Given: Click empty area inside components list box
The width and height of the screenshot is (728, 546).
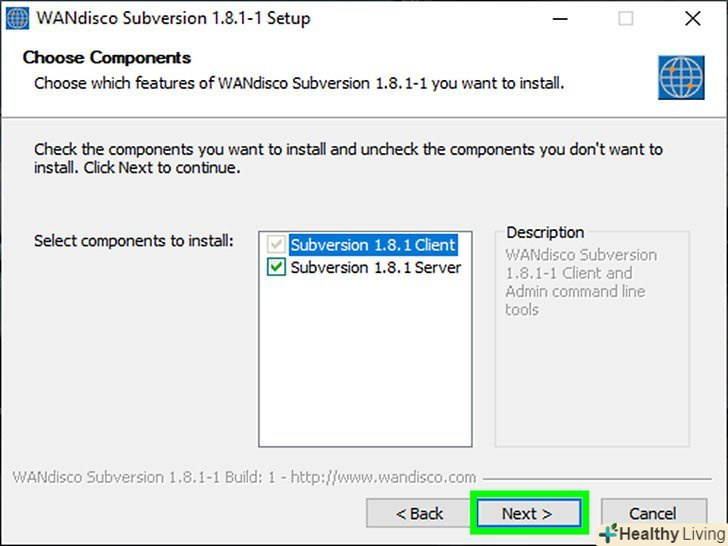Looking at the screenshot, I should (365, 370).
